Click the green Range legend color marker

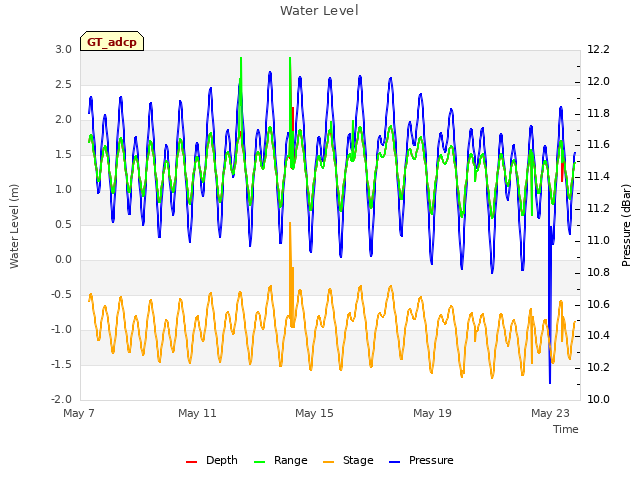tap(260, 462)
